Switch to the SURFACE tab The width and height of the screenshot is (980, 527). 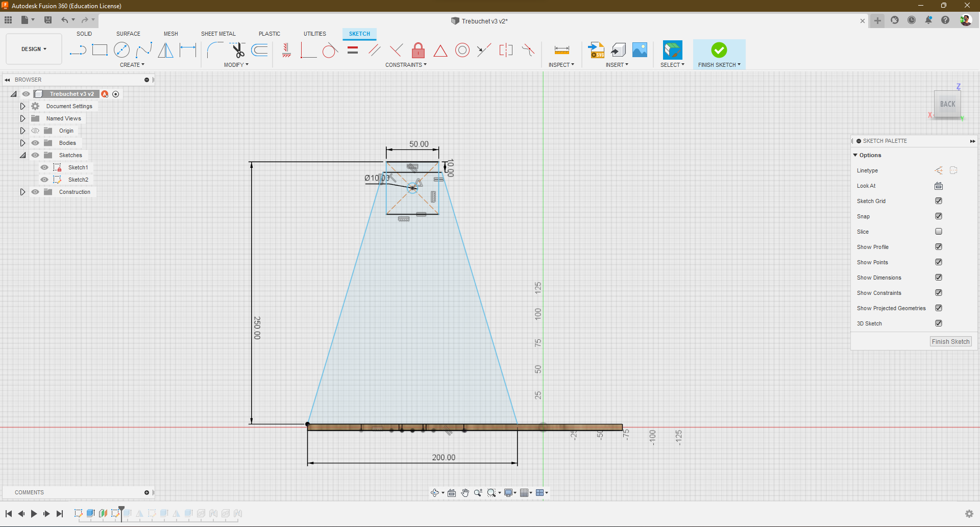coord(128,34)
